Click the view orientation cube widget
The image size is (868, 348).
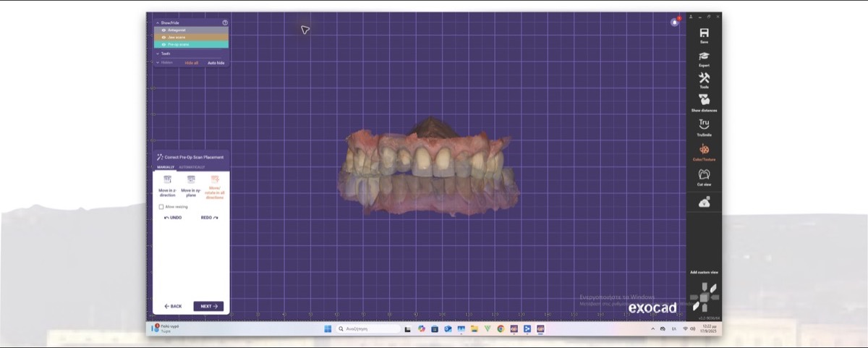(x=704, y=297)
